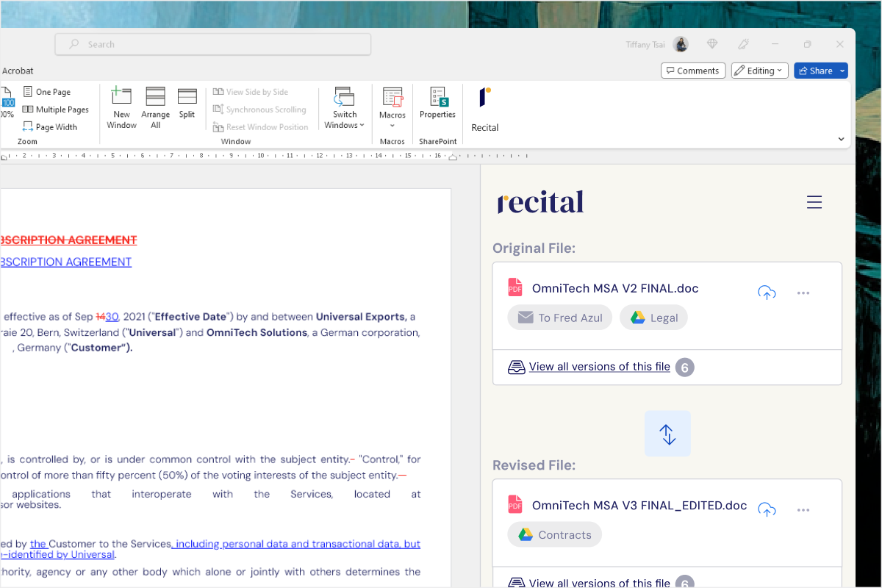The image size is (882, 588).
Task: Click the versions archive icon in Original File
Action: pos(517,367)
